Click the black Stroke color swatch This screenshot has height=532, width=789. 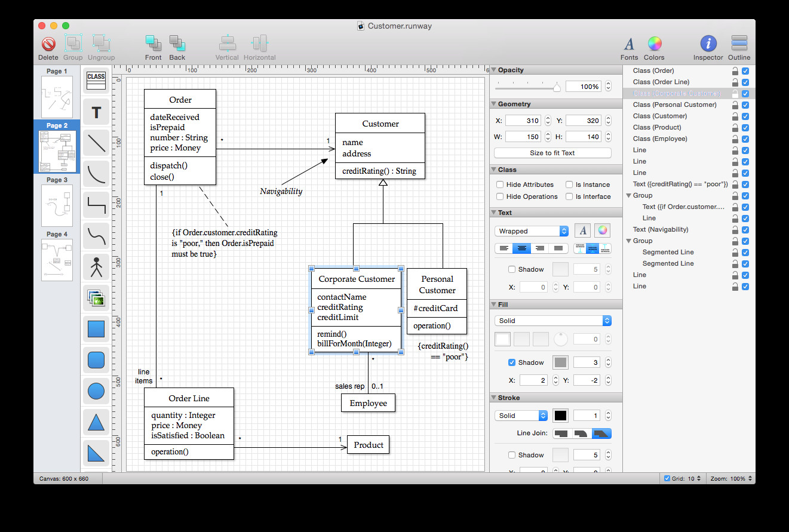pyautogui.click(x=560, y=416)
